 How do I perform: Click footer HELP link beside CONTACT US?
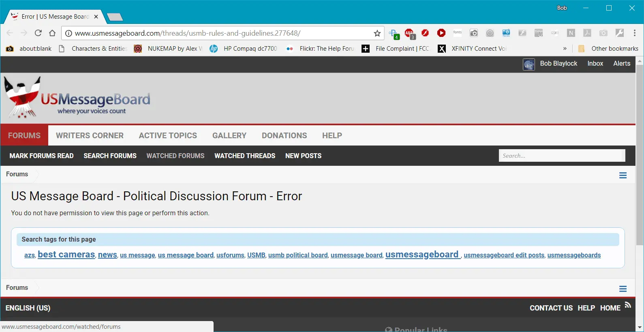click(586, 308)
